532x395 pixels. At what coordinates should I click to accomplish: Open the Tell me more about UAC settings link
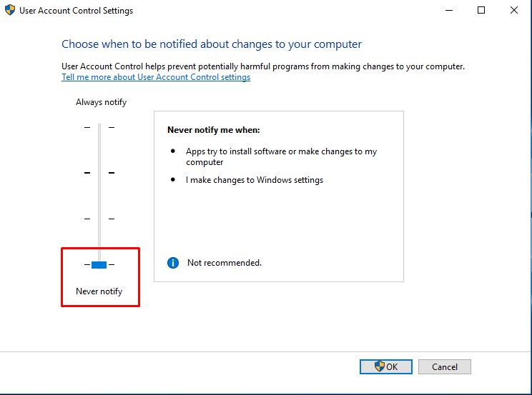tap(156, 77)
